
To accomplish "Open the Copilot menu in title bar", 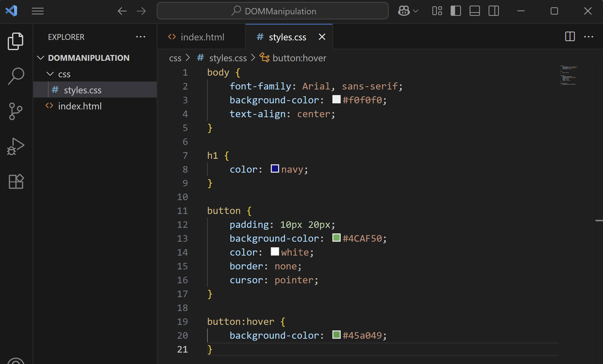I will [x=403, y=11].
